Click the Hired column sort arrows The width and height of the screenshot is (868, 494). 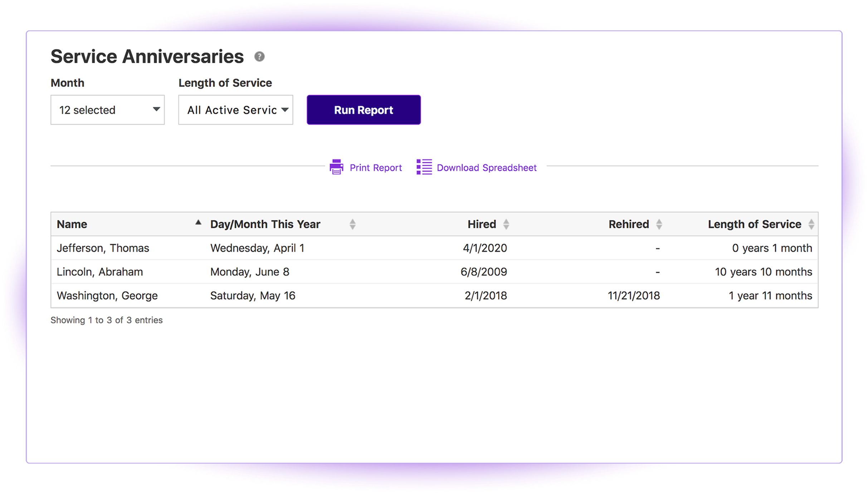[506, 224]
